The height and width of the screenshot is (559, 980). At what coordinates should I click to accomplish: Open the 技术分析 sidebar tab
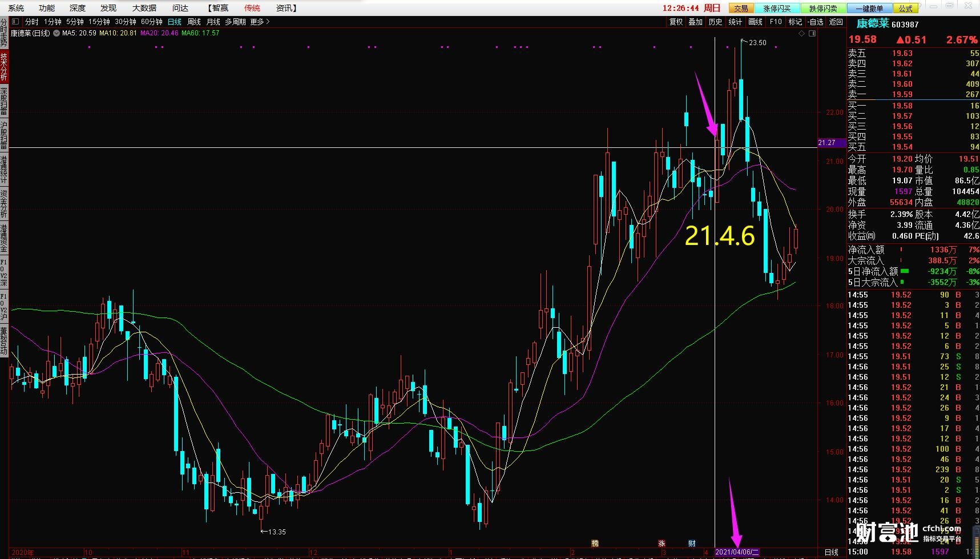click(x=4, y=67)
